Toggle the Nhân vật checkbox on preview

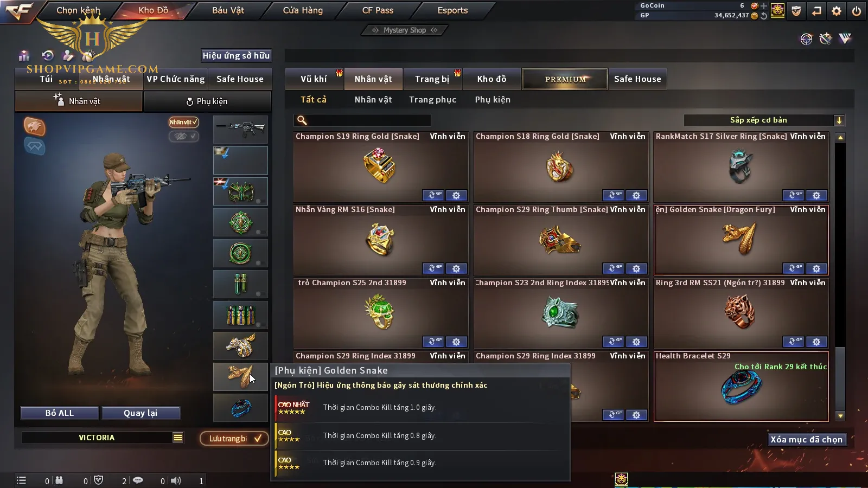click(x=184, y=122)
